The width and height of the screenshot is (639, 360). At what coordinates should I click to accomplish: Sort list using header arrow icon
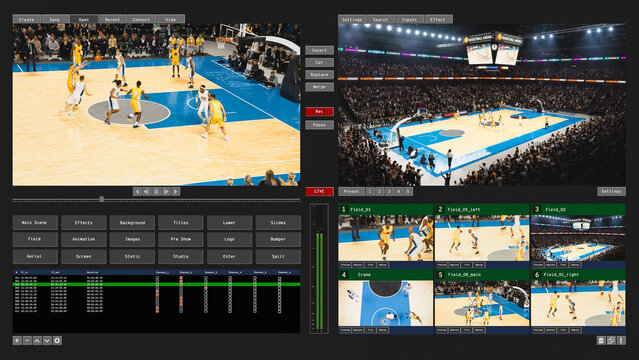[x=16, y=272]
